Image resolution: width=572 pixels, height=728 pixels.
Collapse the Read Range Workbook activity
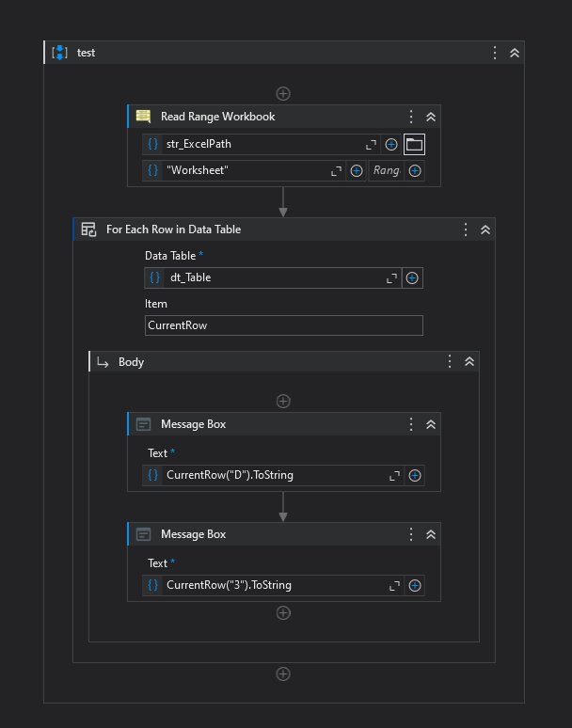431,117
